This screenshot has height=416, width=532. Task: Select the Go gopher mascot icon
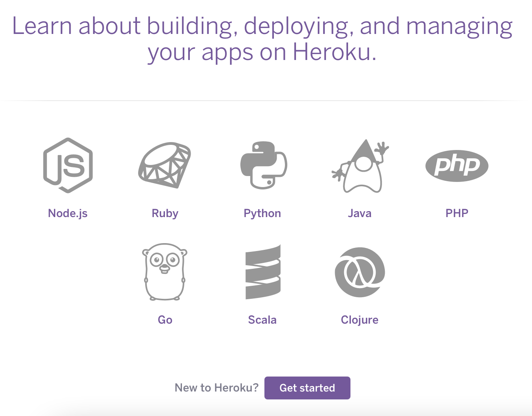(x=165, y=272)
